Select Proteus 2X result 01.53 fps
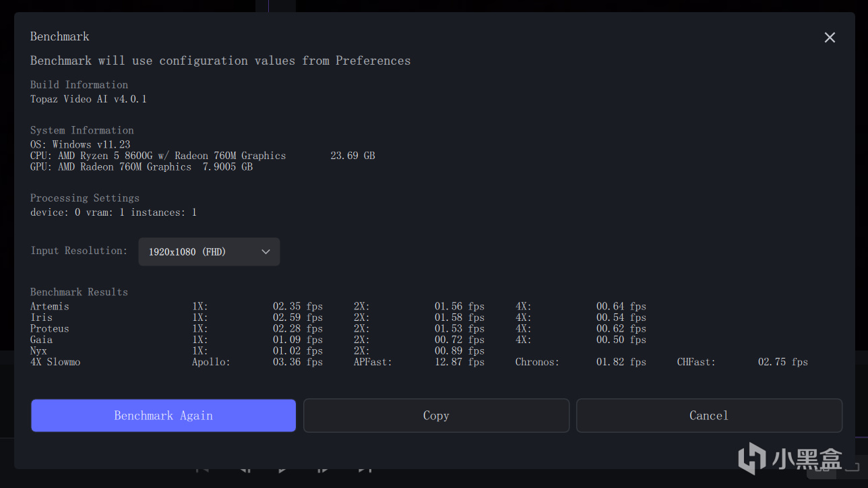The image size is (868, 488). (460, 329)
